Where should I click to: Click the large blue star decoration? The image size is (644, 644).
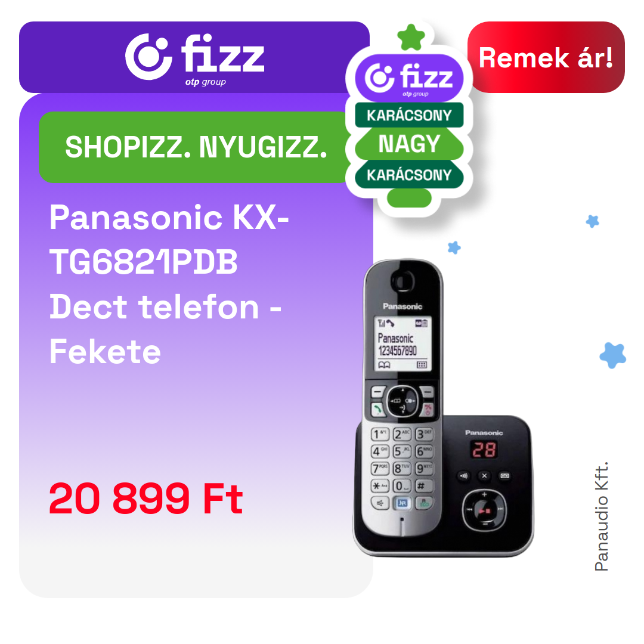pyautogui.click(x=613, y=355)
